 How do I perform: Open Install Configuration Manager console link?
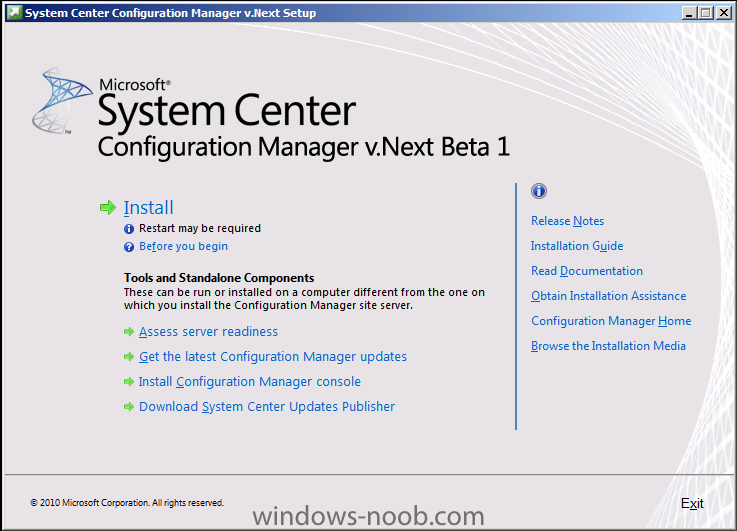(x=250, y=382)
